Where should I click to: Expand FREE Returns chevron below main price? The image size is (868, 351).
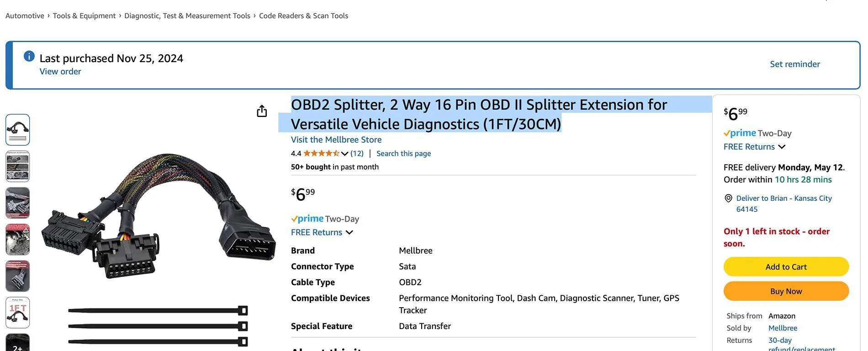click(349, 232)
